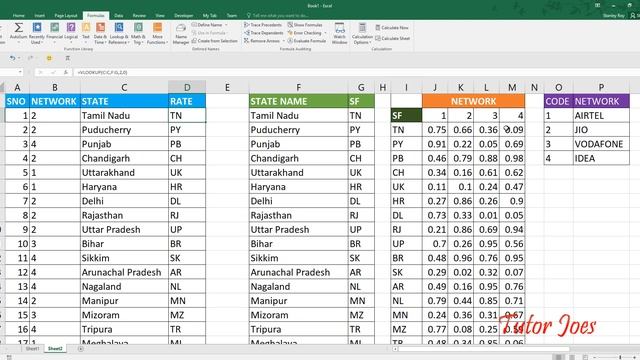Open the Data ribbon tab
Screen dimensions: 640x360
pos(118,16)
